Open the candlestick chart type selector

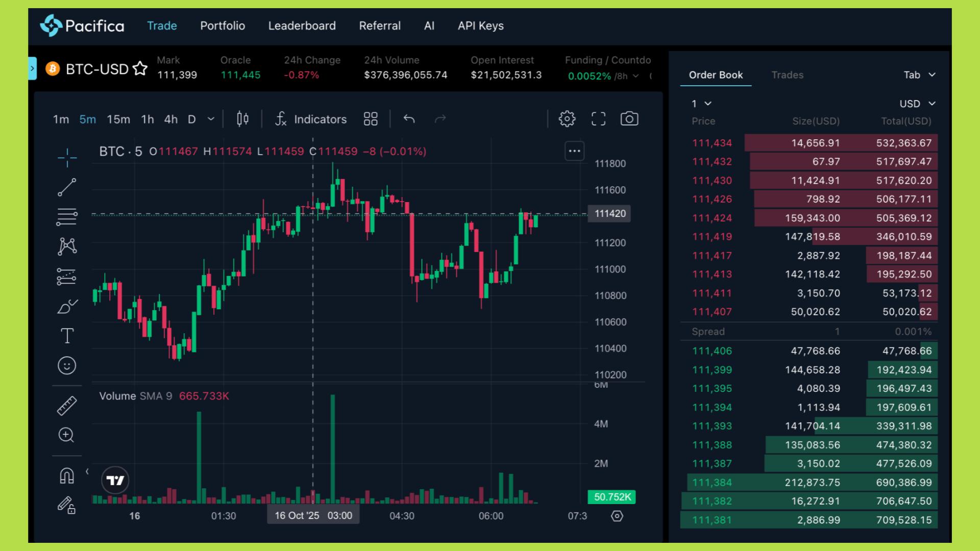(242, 119)
